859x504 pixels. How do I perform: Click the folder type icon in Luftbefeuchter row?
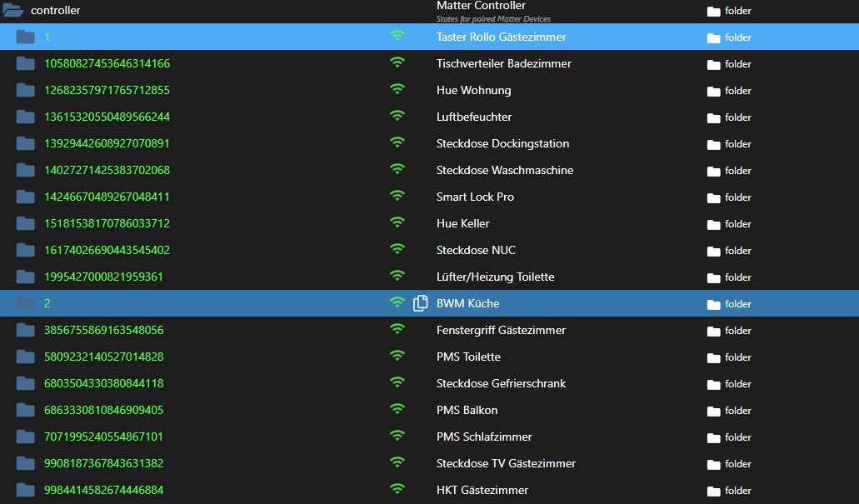tap(713, 117)
